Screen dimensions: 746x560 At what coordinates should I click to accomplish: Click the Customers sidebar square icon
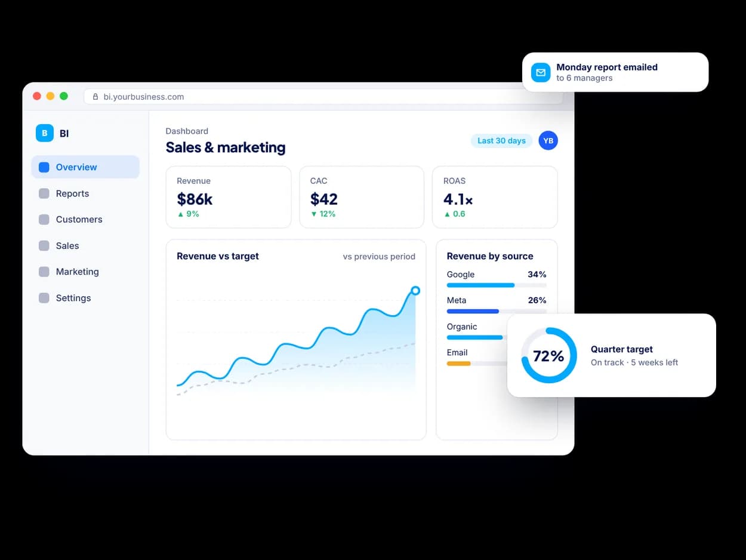point(44,220)
